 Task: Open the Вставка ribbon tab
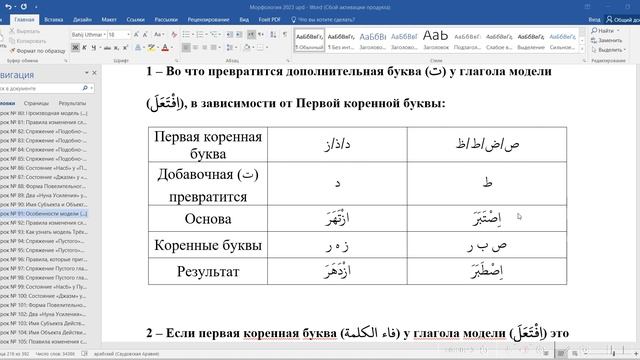pyautogui.click(x=53, y=19)
